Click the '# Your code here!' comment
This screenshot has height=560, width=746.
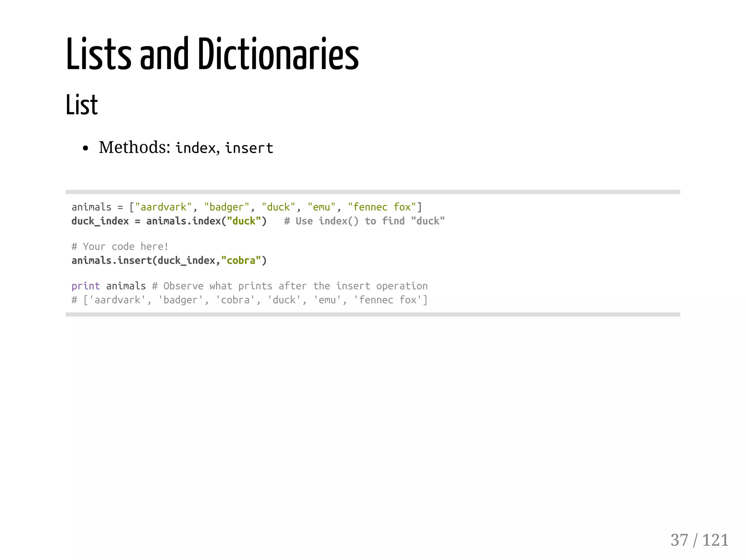tap(120, 247)
